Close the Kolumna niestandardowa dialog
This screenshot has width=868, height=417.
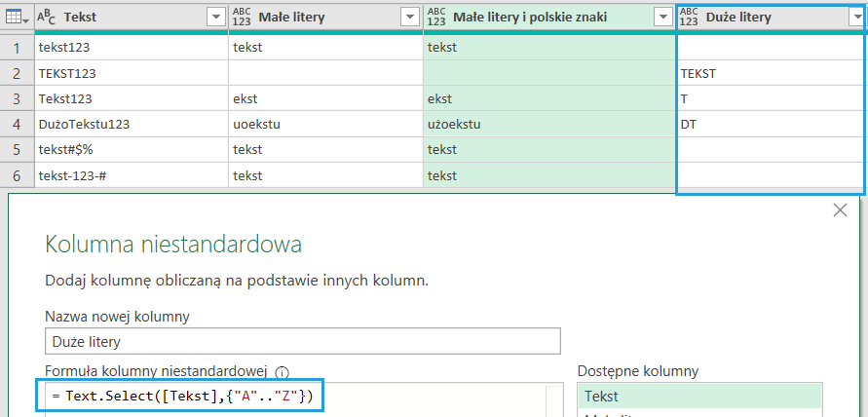point(841,209)
